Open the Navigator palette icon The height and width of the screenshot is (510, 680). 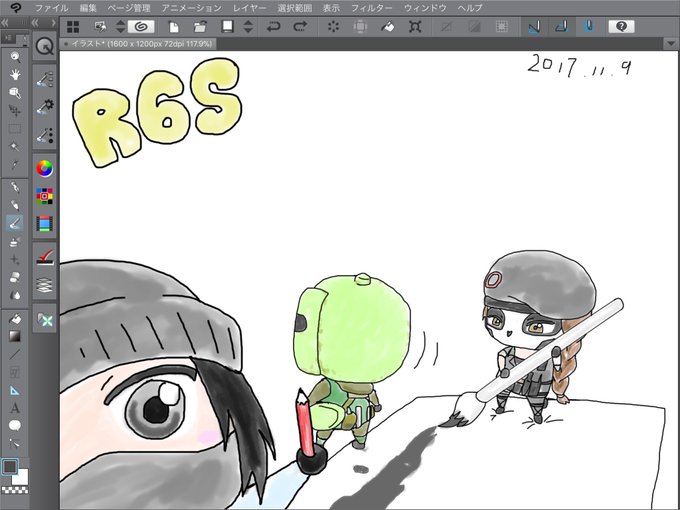[x=44, y=321]
